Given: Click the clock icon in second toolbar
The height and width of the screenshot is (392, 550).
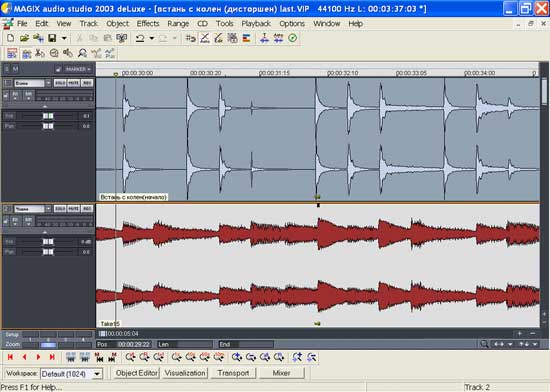Looking at the screenshot, I should [54, 53].
